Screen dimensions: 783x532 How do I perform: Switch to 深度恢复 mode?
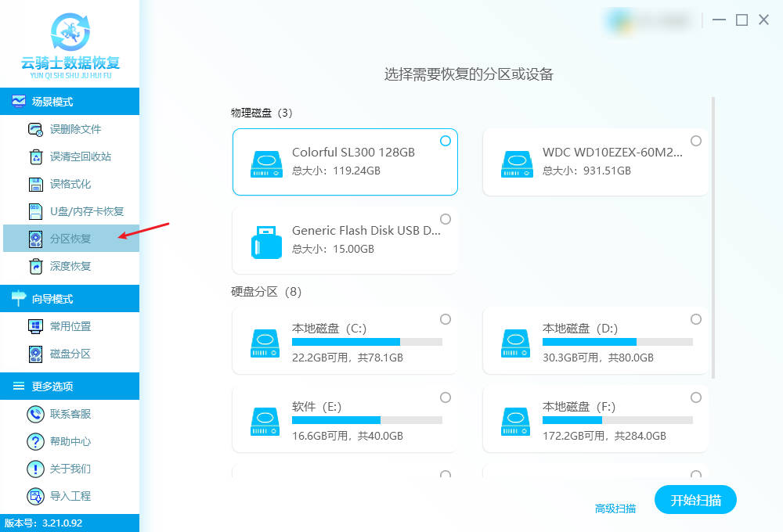tap(71, 266)
